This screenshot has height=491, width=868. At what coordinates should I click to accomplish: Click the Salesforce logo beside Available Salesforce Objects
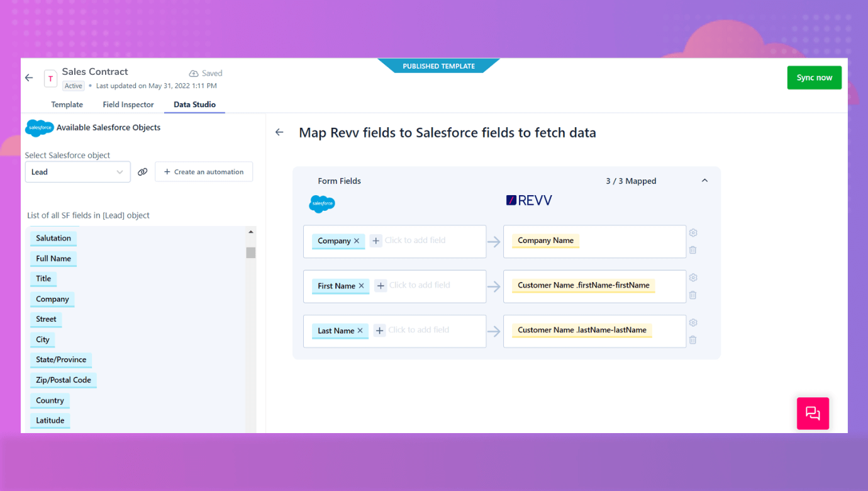[40, 128]
